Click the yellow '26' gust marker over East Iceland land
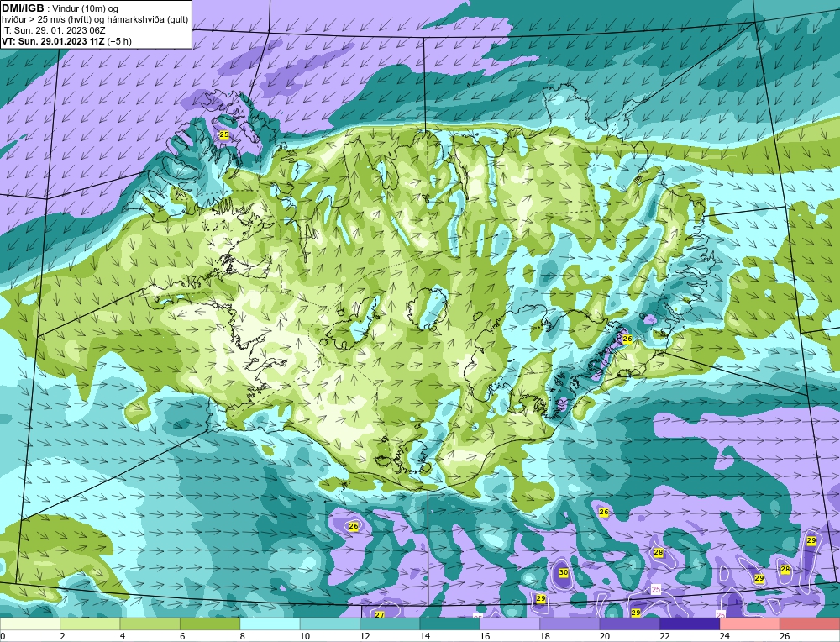Viewport: 840px width, 642px height. coord(627,339)
